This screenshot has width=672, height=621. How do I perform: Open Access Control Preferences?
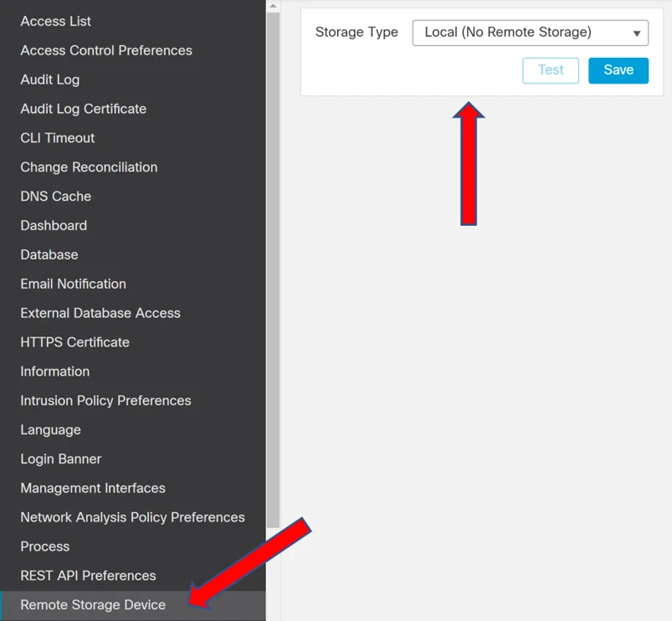point(106,50)
